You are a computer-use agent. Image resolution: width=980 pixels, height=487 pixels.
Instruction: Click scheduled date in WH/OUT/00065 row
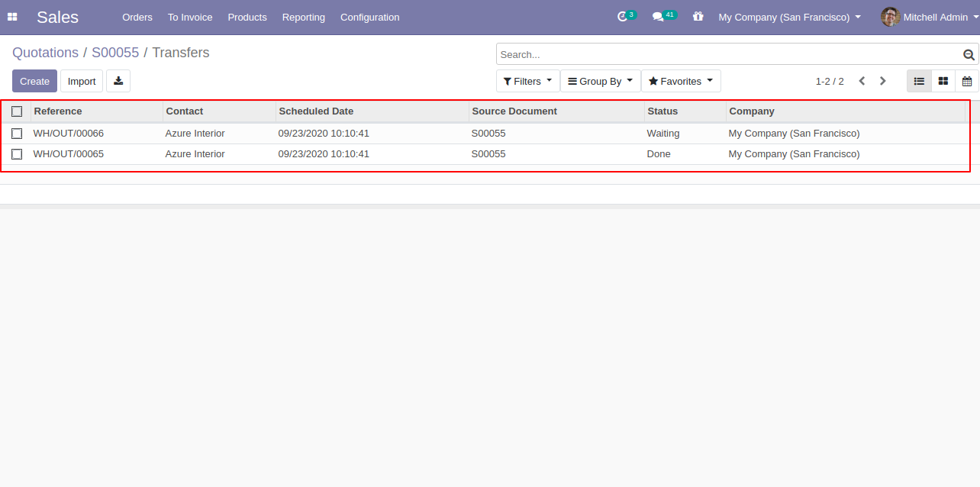[x=324, y=154]
